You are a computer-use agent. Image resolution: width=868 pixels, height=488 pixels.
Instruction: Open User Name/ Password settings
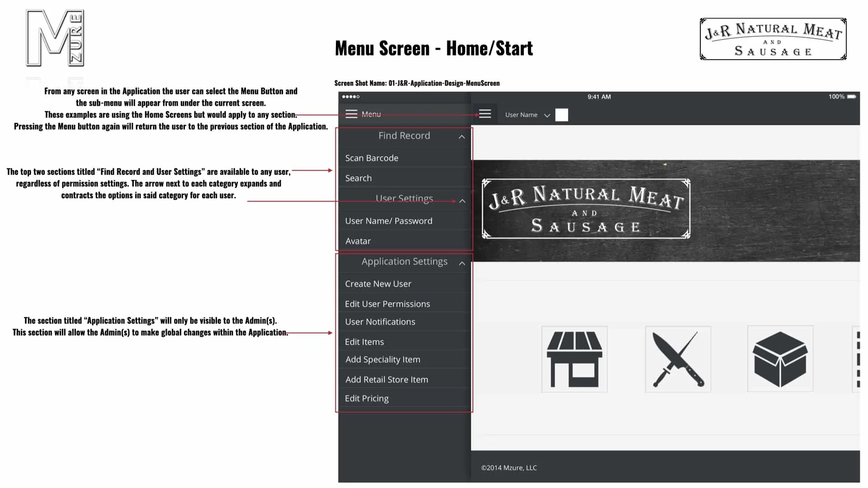(x=388, y=221)
